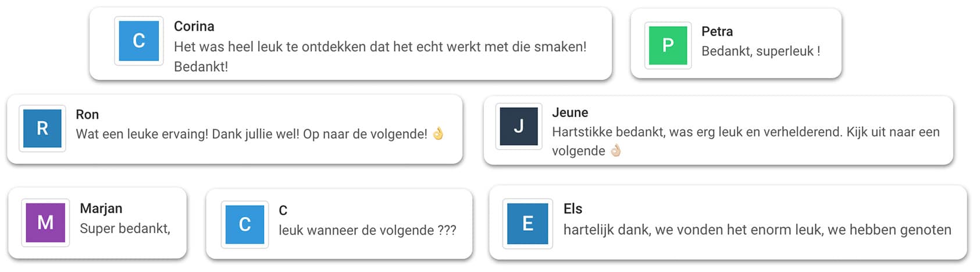Click Corina's blue C avatar
The height and width of the screenshot is (272, 980).
[x=138, y=41]
